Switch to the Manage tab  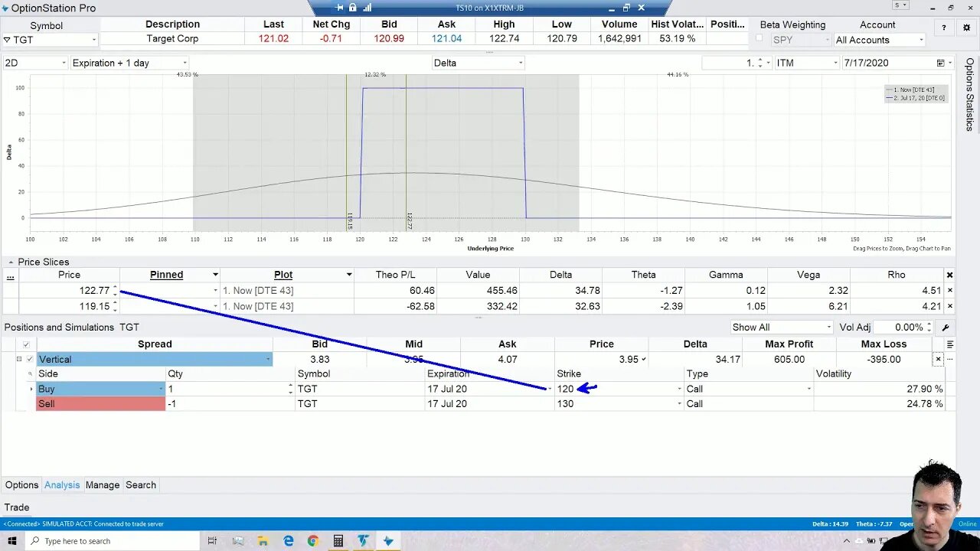(103, 485)
